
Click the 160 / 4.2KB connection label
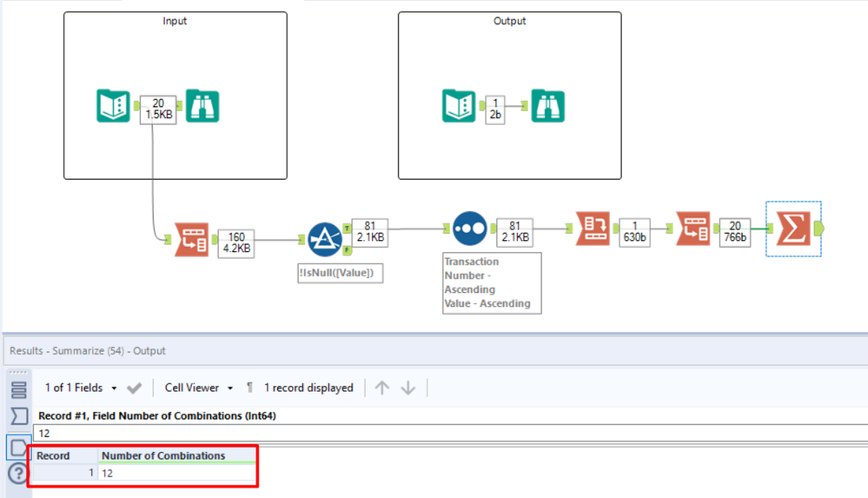[236, 242]
